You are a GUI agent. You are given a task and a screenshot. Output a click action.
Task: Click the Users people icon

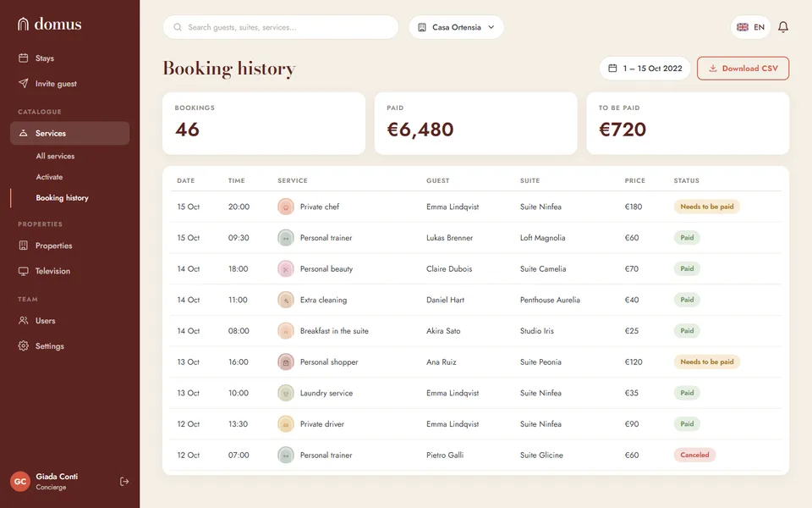coord(24,321)
